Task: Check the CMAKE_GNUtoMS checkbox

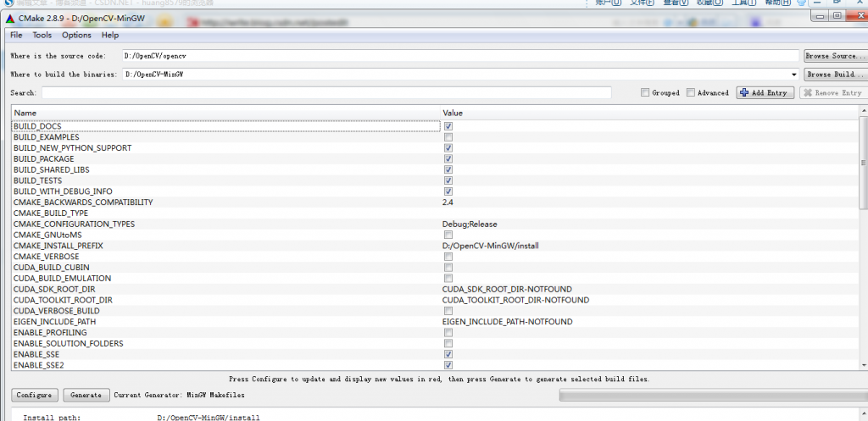Action: point(448,235)
